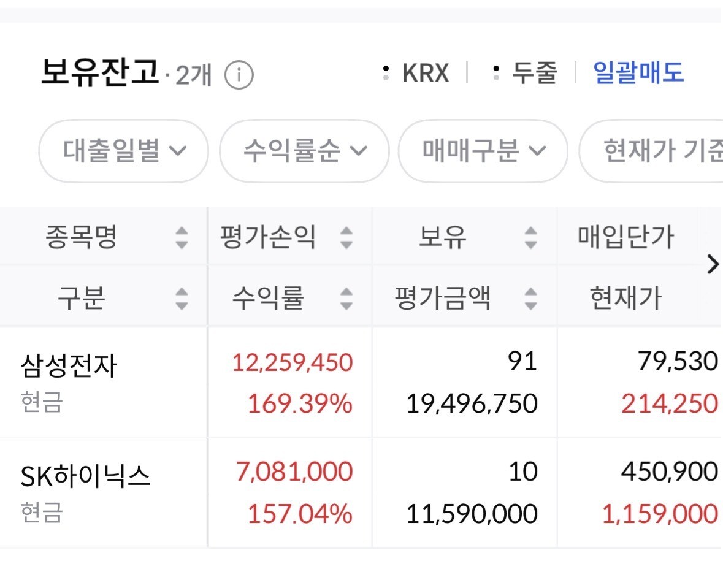The width and height of the screenshot is (723, 588).
Task: Sort by 구분 column arrows
Action: coord(182,299)
